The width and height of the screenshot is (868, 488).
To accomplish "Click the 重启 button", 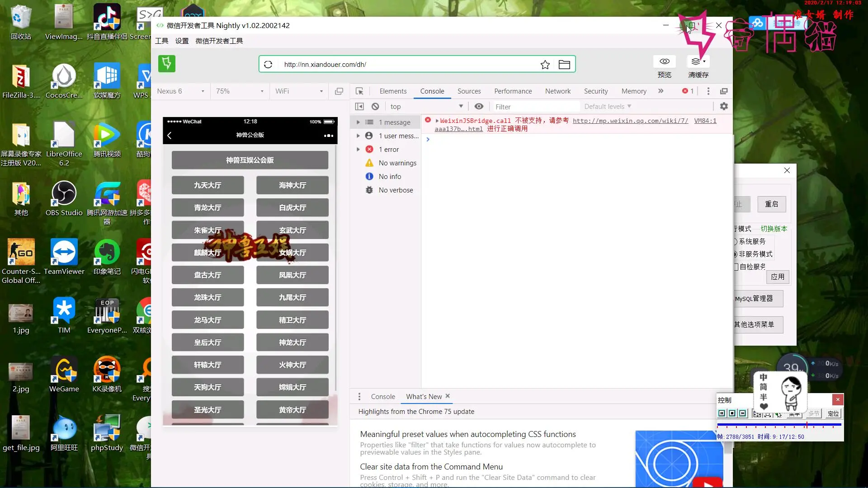I will [x=771, y=204].
